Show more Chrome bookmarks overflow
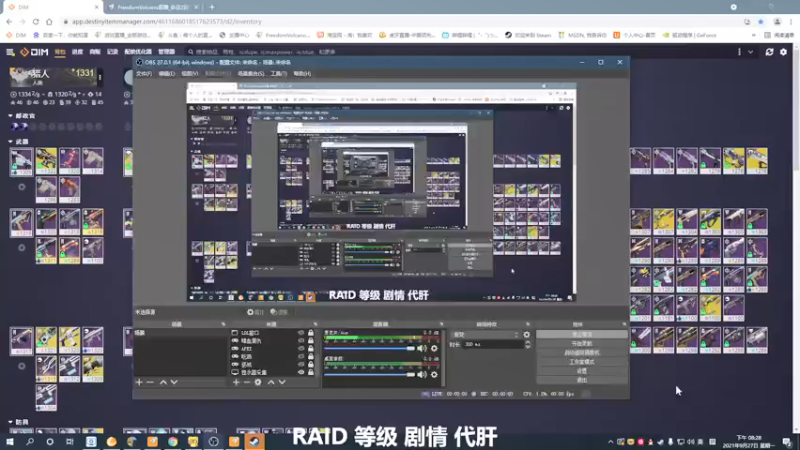This screenshot has height=450, width=800. pyautogui.click(x=754, y=35)
